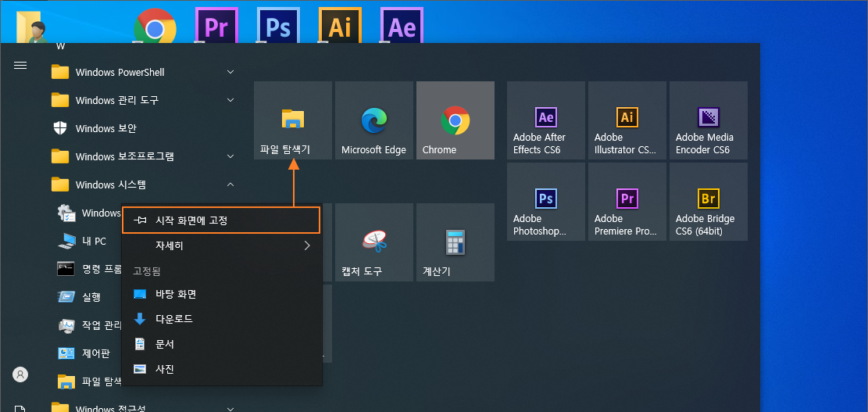Open 실행 (Run) in app list

coord(87,297)
